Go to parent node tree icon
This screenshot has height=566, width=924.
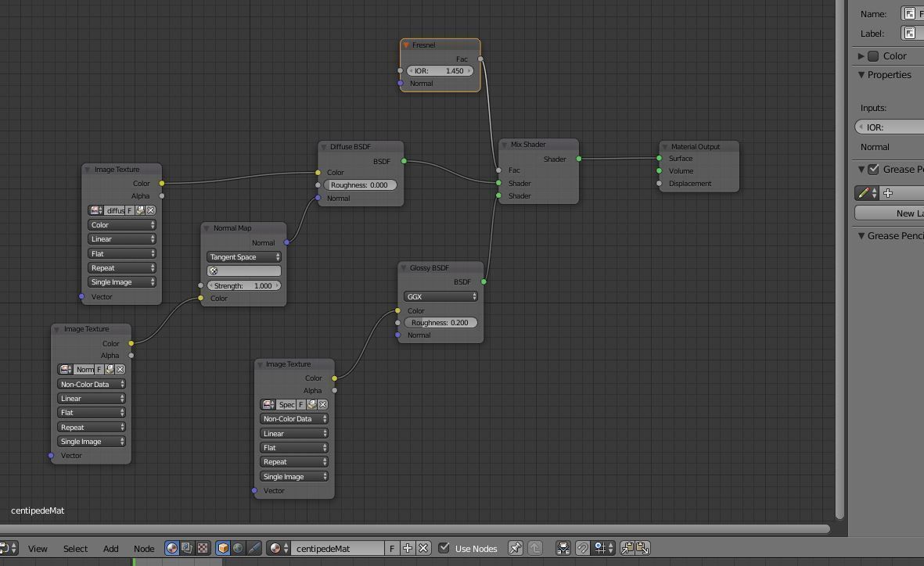(535, 548)
